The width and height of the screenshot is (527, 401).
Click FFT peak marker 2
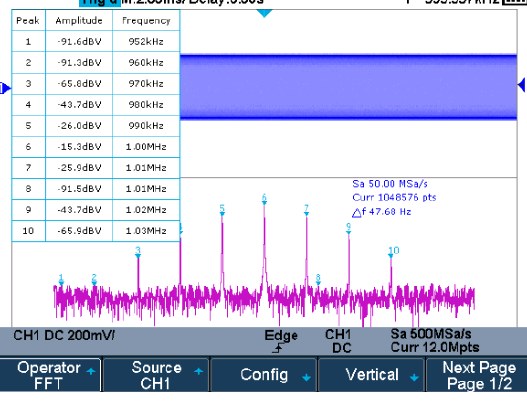(x=94, y=280)
